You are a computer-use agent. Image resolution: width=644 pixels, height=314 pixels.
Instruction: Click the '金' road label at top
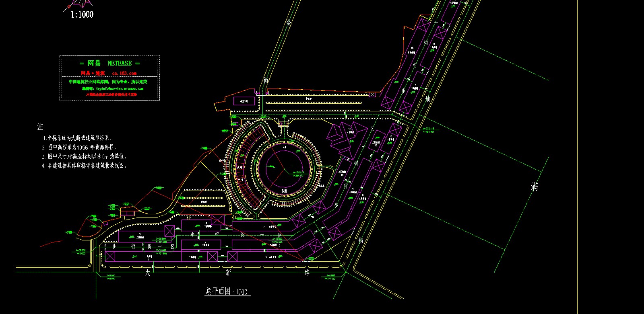(x=289, y=23)
